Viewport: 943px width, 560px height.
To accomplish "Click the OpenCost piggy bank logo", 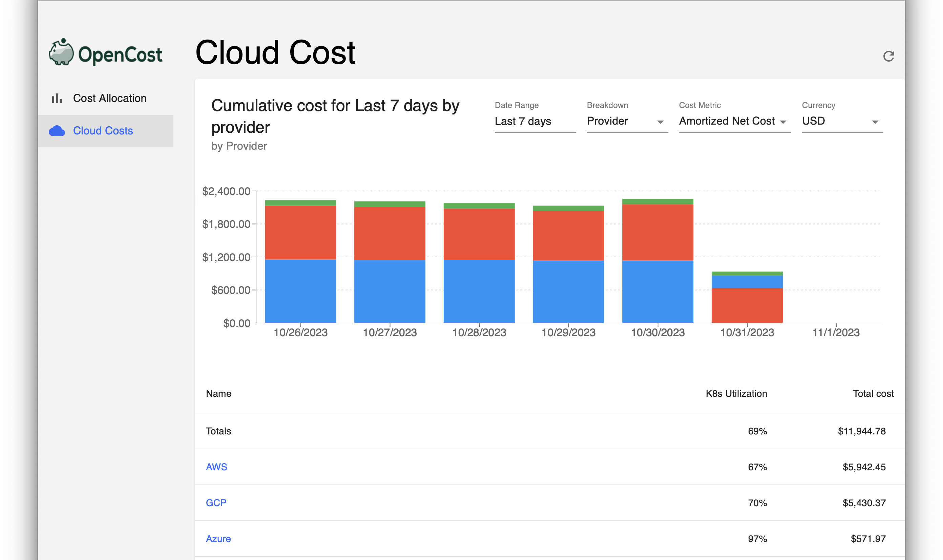I will (62, 52).
